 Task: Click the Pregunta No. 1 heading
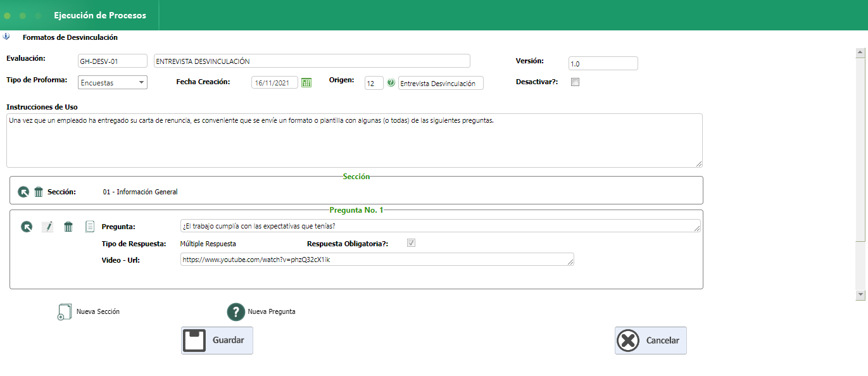pos(356,210)
